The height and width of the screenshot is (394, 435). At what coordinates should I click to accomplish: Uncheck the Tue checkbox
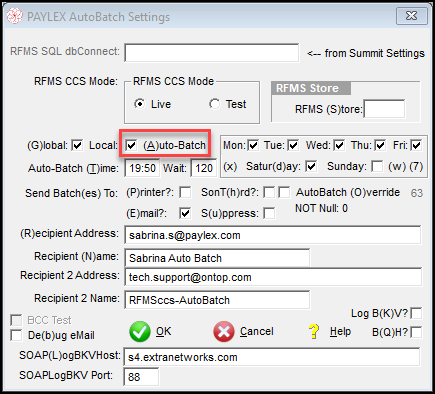[293, 145]
